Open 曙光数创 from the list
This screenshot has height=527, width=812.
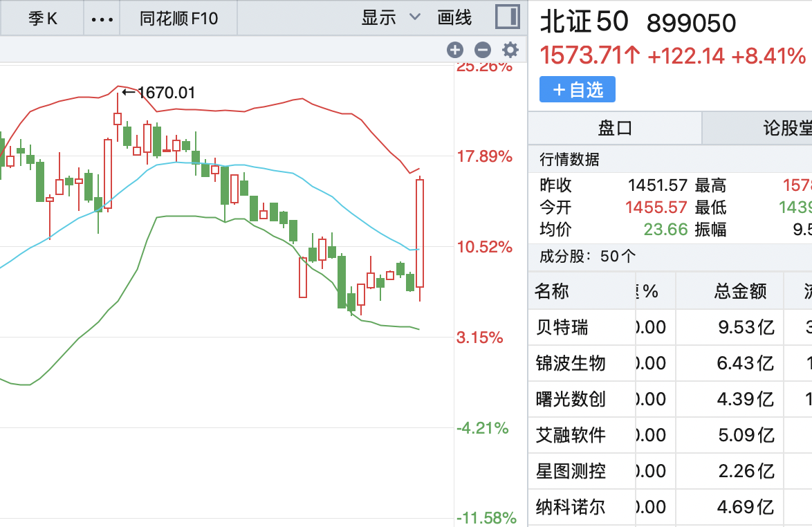pos(571,399)
